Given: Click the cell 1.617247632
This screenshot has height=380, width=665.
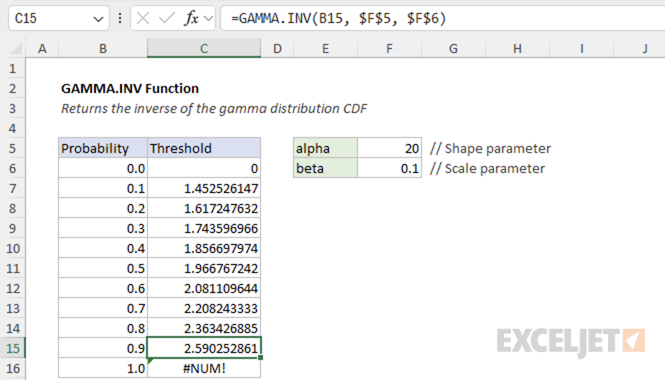Looking at the screenshot, I should pos(204,208).
